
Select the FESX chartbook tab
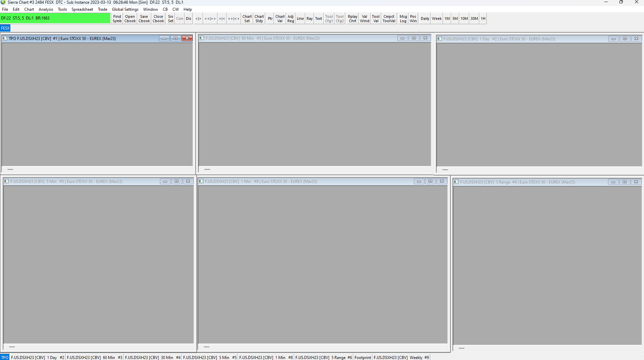click(5, 28)
